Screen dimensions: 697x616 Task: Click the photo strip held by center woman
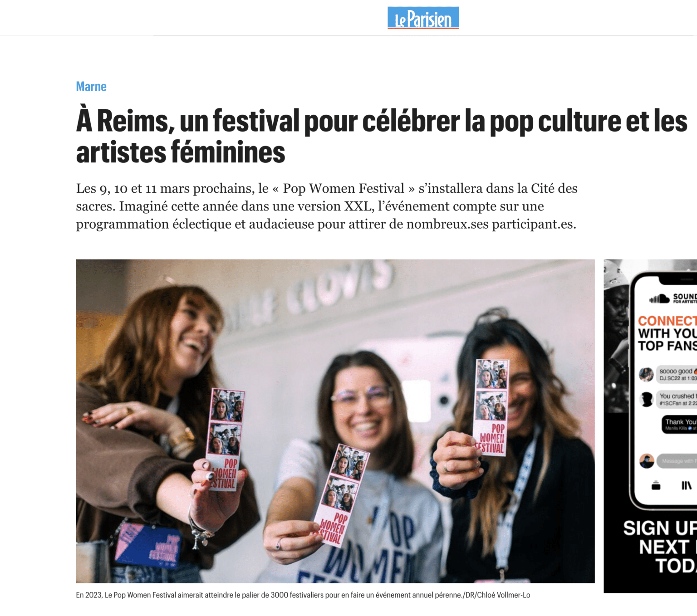click(x=339, y=494)
